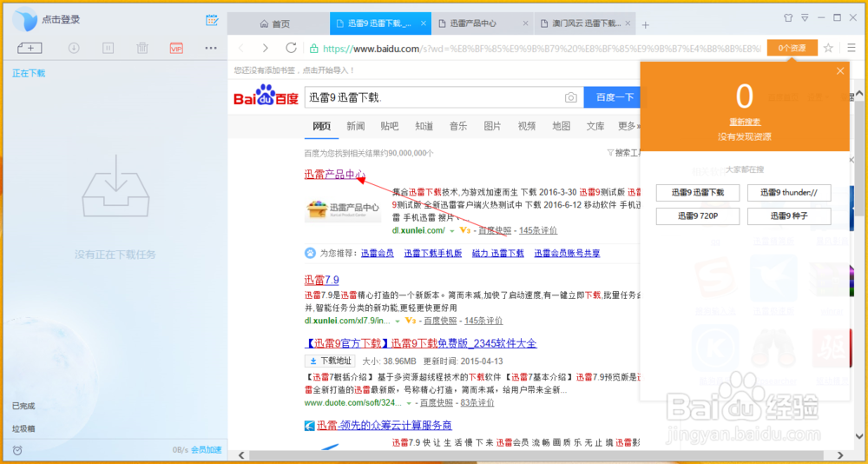This screenshot has height=464, width=868.
Task: Open the 迅雷会员账号共享 recommended link
Action: point(567,254)
